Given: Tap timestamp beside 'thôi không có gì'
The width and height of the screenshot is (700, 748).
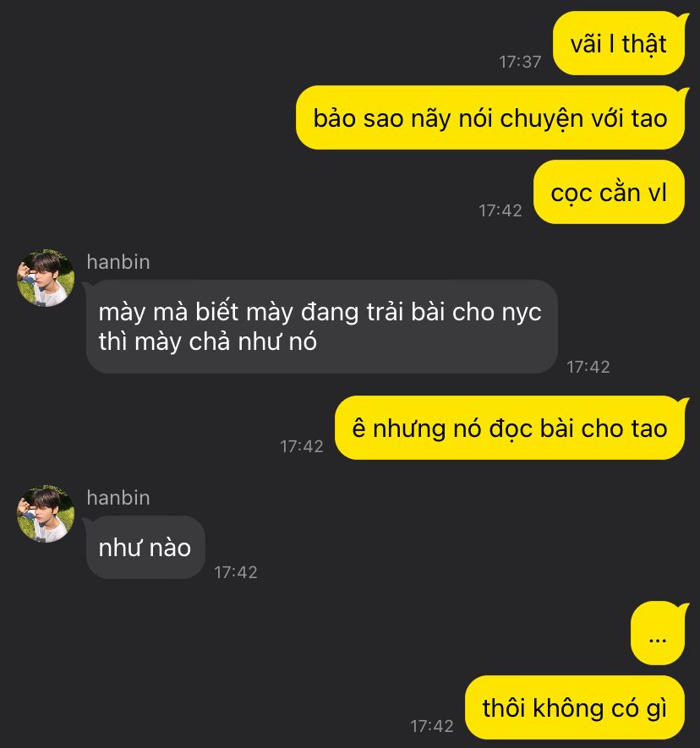Looking at the screenshot, I should click(x=432, y=726).
